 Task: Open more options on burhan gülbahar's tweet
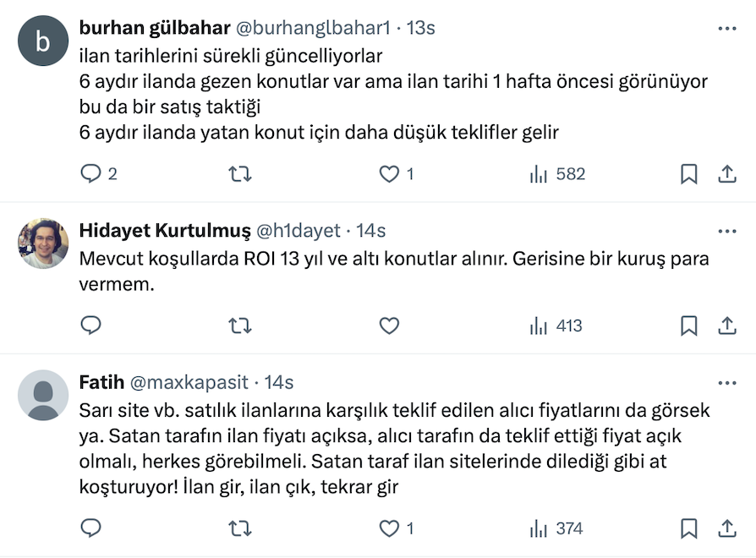[x=726, y=28]
